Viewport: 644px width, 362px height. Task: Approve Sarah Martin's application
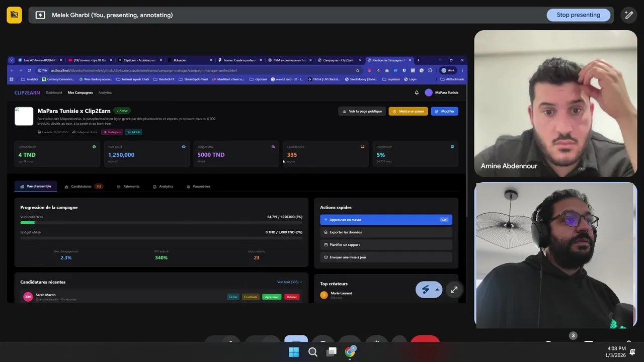point(272,297)
